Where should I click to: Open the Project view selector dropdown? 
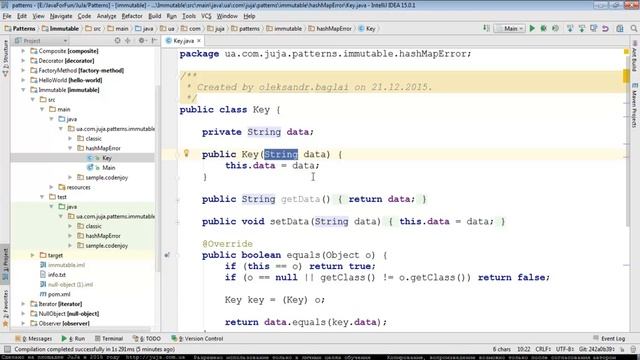tap(41, 40)
